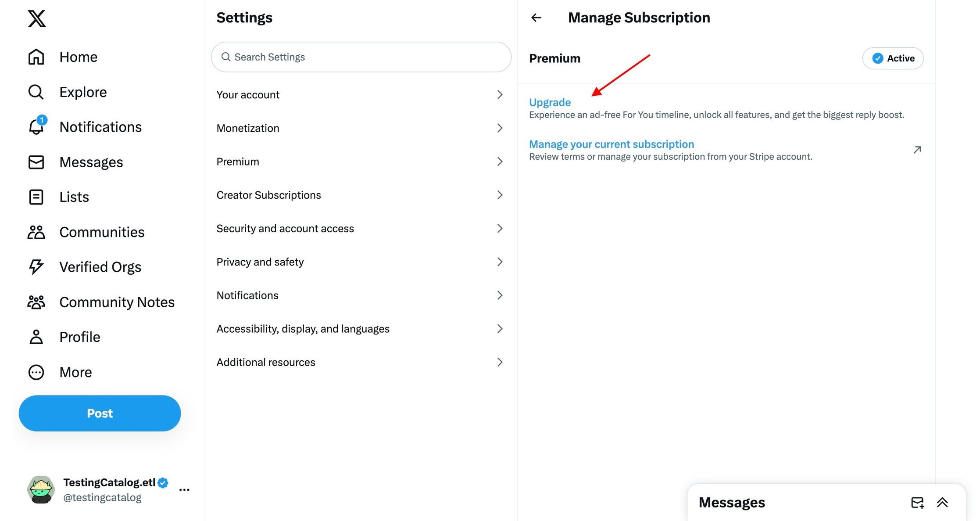Screen dimensions: 980x521
Task: Open Accessibility, display, and languages
Action: (360, 329)
